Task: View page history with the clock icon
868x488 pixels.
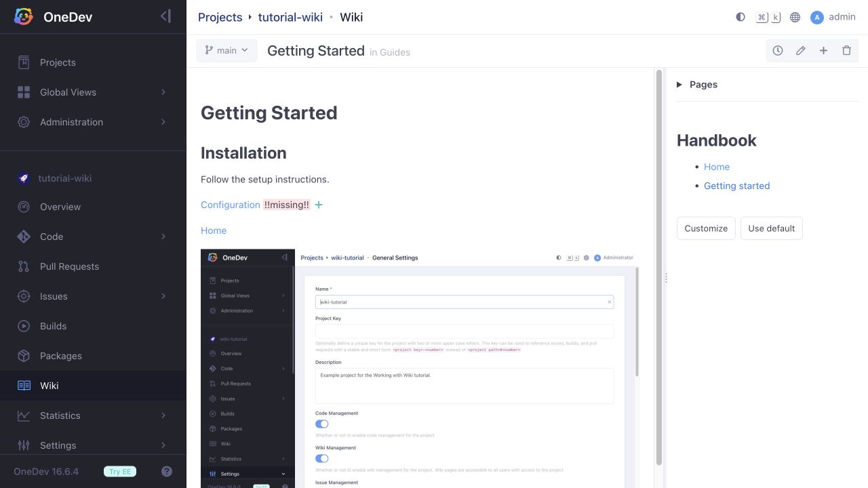Action: click(778, 51)
